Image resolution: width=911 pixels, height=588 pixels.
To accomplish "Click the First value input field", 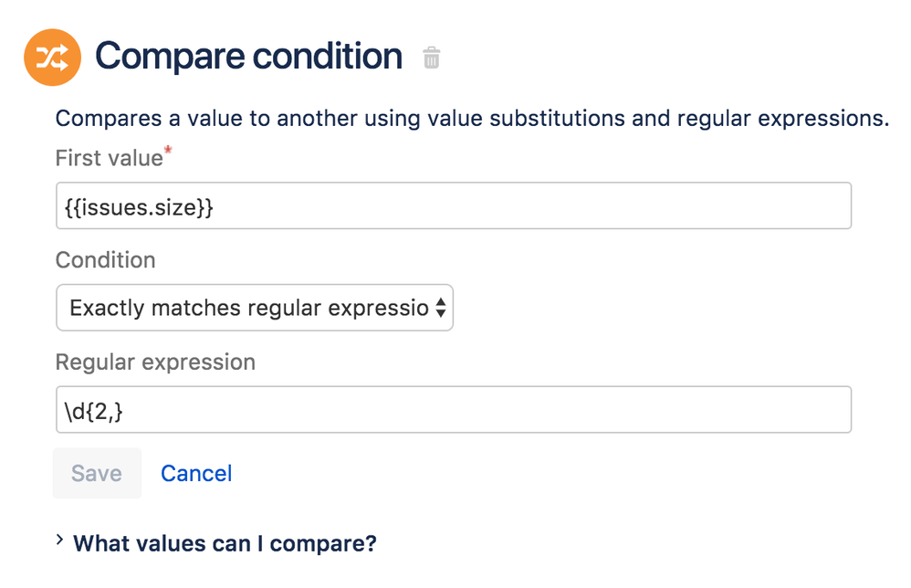I will [453, 206].
